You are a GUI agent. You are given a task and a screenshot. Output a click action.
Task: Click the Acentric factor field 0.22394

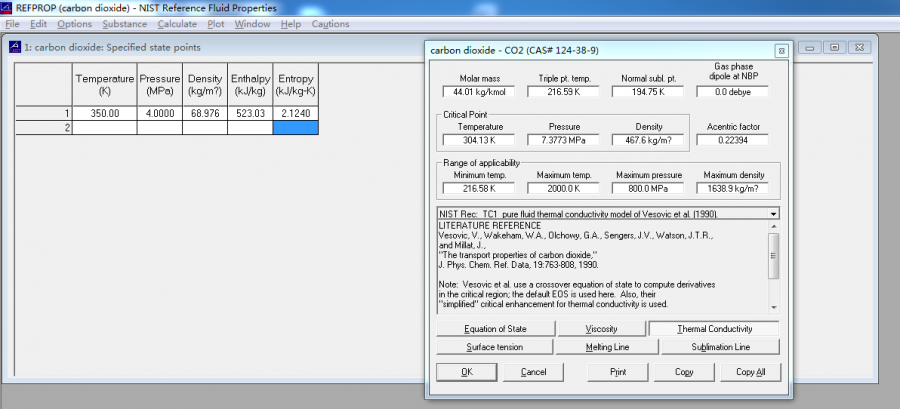tap(732, 140)
